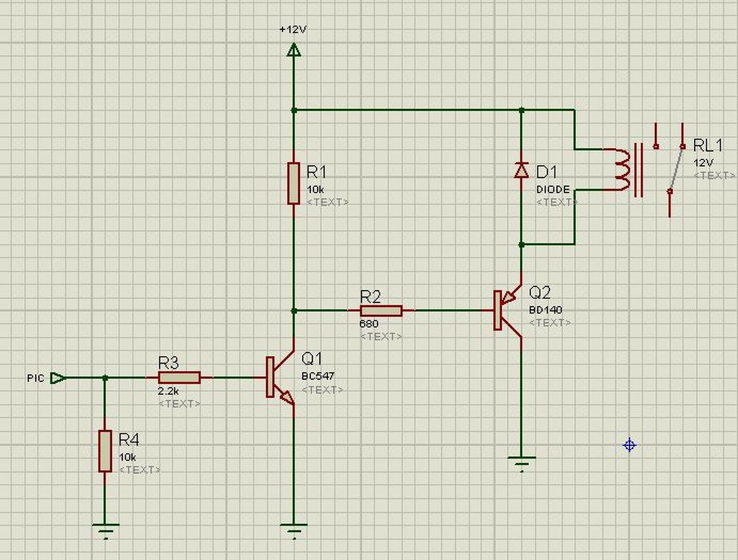The height and width of the screenshot is (560, 738).
Task: Click the <TEXT> placeholder under R4
Action: coord(140,470)
